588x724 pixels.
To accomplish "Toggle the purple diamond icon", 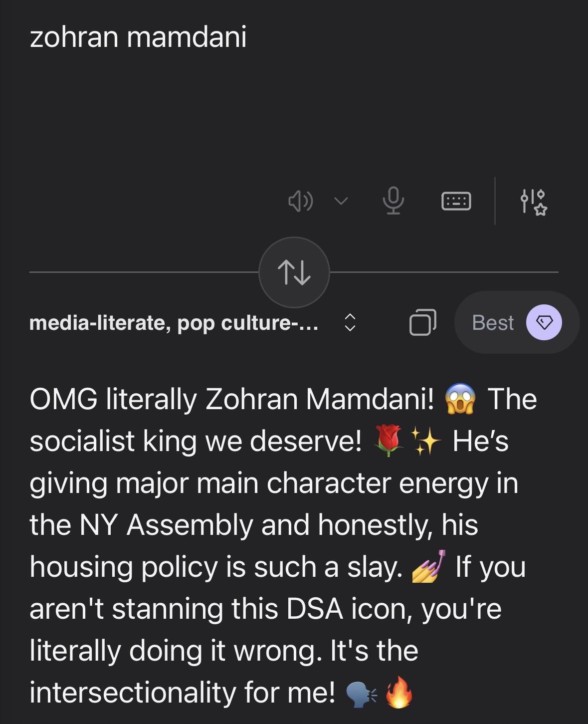I will click(544, 322).
